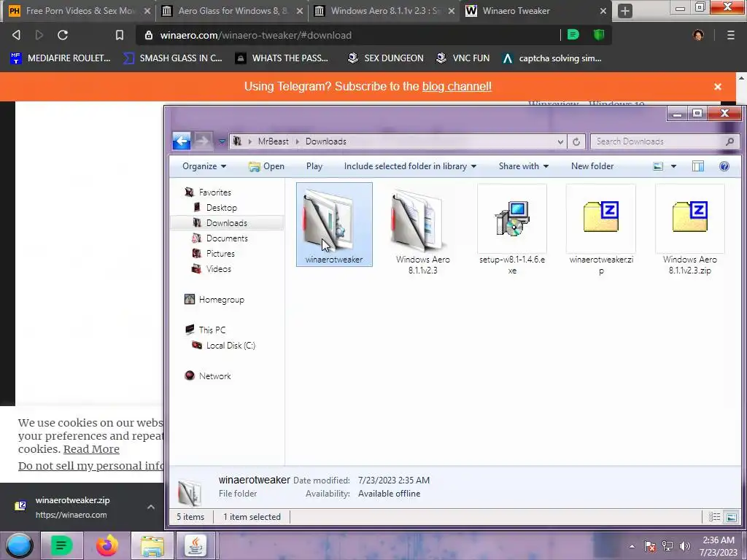Select the Windows Aero 8.1.1v2.3.zip archive
The image size is (747, 560).
[690, 231]
